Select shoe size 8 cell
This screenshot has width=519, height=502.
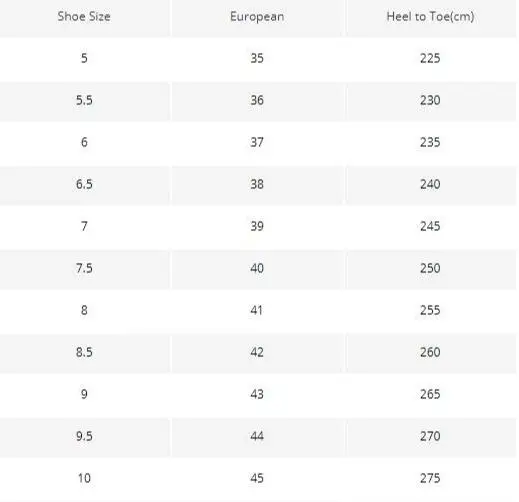tap(84, 310)
